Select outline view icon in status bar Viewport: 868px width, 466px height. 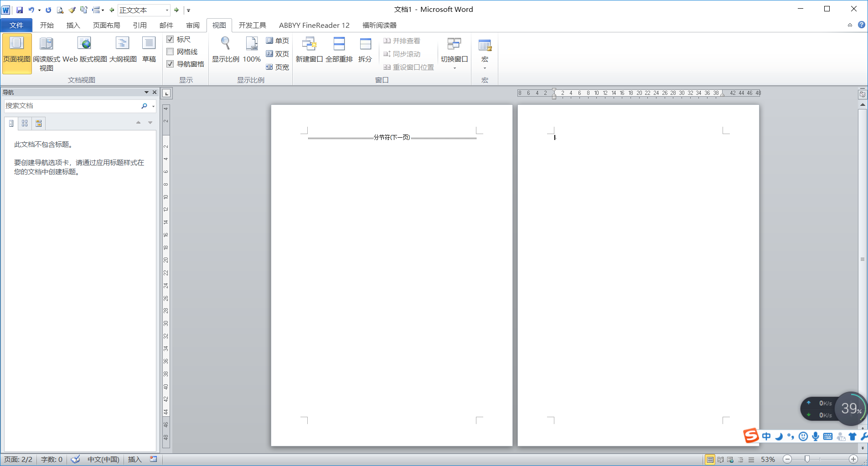pos(741,460)
